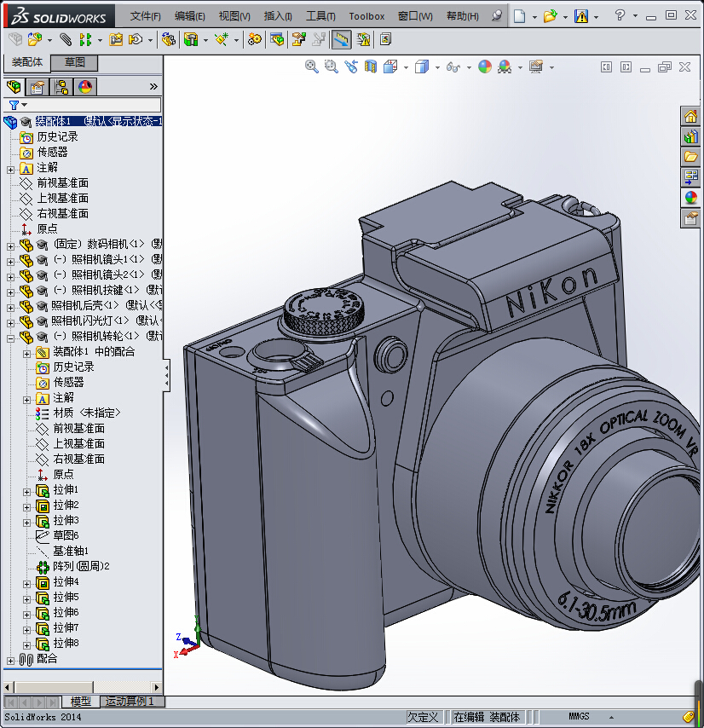704x728 pixels.
Task: Switch to the 模型 bottom tab
Action: pyautogui.click(x=80, y=701)
